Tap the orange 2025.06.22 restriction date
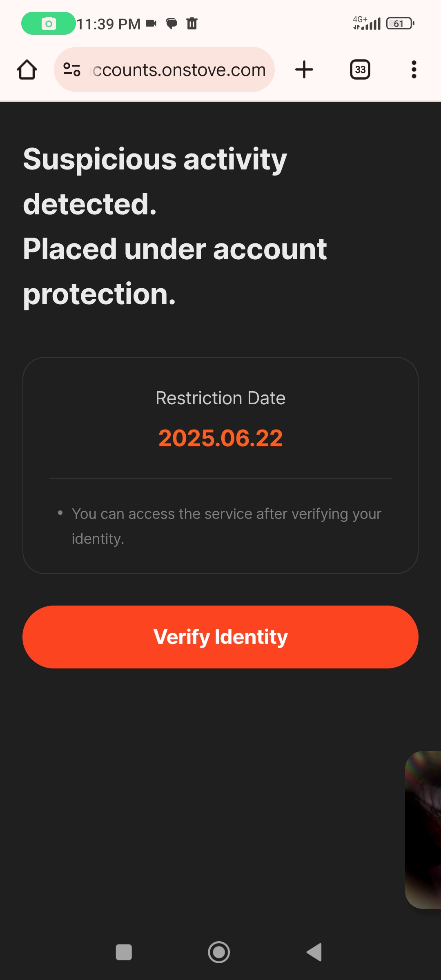This screenshot has height=980, width=441. tap(220, 438)
